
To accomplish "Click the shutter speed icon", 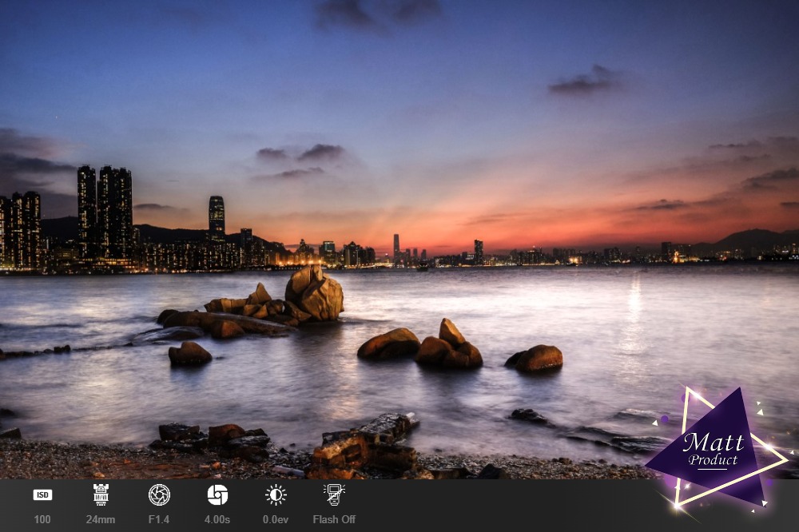I will click(217, 494).
